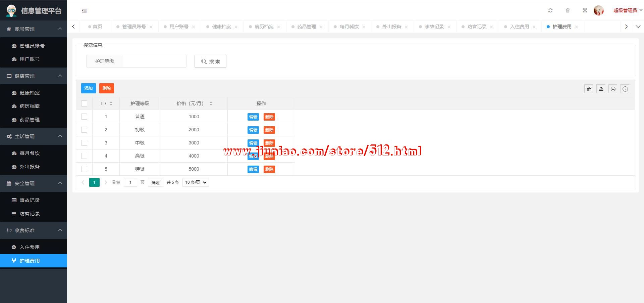The image size is (644, 303).
Task: Close the 用户账号 tab
Action: coord(194,27)
